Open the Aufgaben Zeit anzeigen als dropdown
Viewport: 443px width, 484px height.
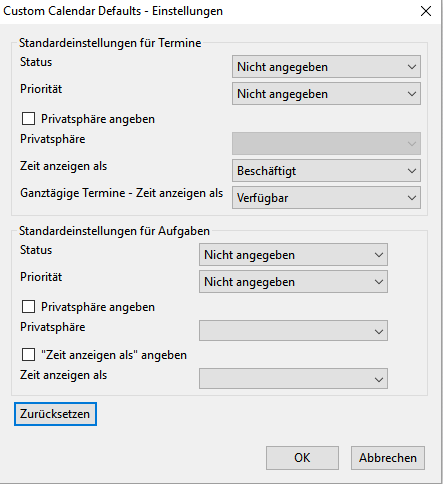coord(293,379)
